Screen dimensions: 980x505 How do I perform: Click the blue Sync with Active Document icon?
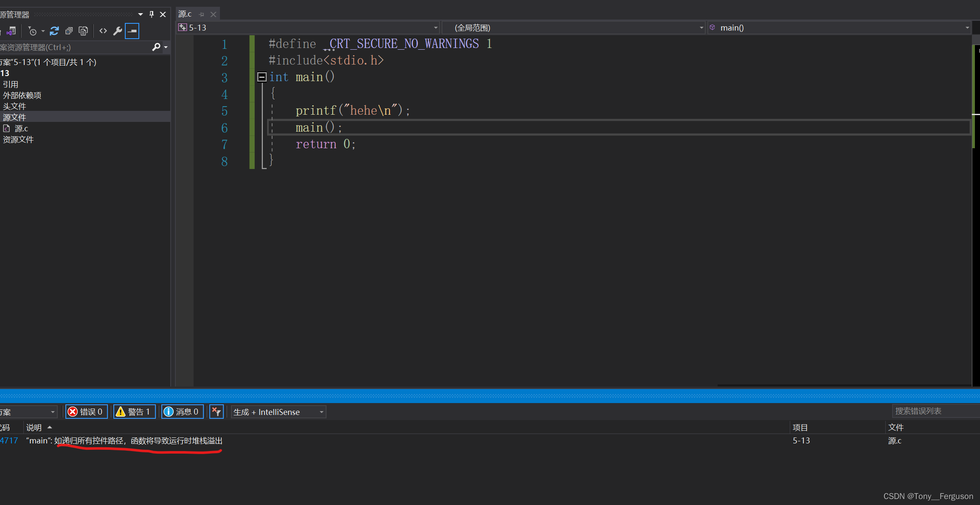(54, 31)
